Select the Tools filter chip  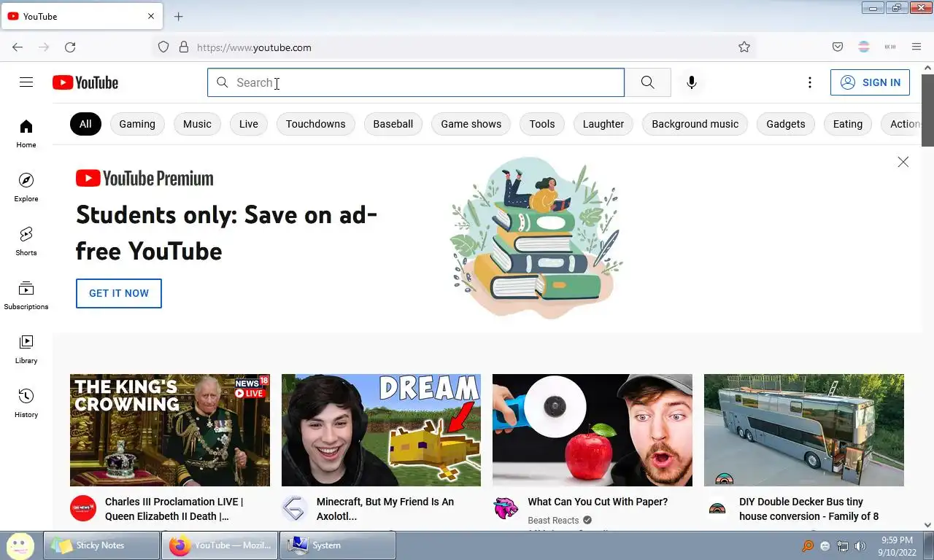click(x=542, y=124)
